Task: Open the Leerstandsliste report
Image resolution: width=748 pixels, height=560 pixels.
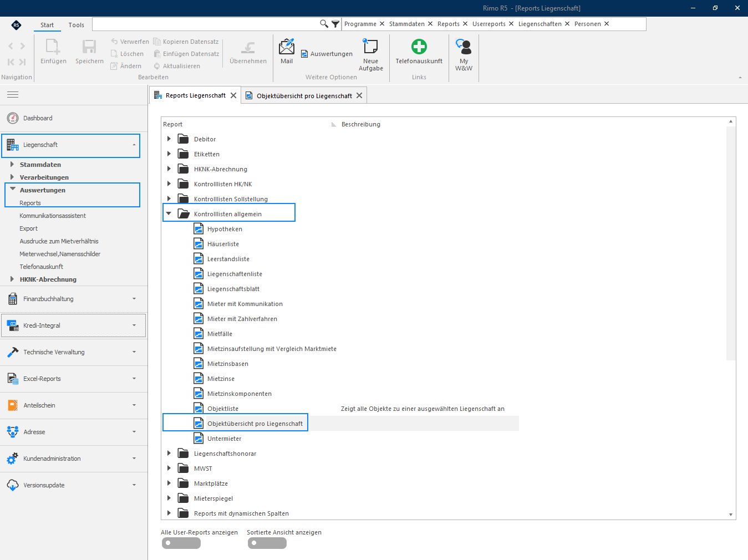Action: (228, 259)
